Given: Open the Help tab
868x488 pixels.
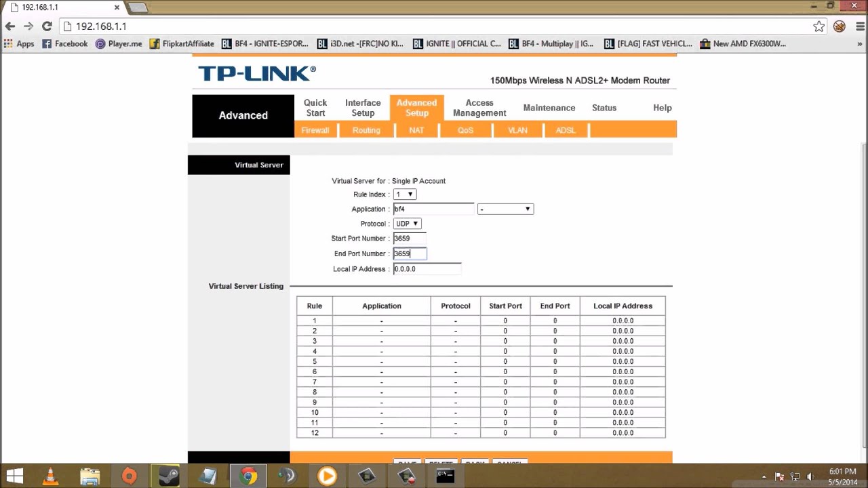Looking at the screenshot, I should click(663, 108).
